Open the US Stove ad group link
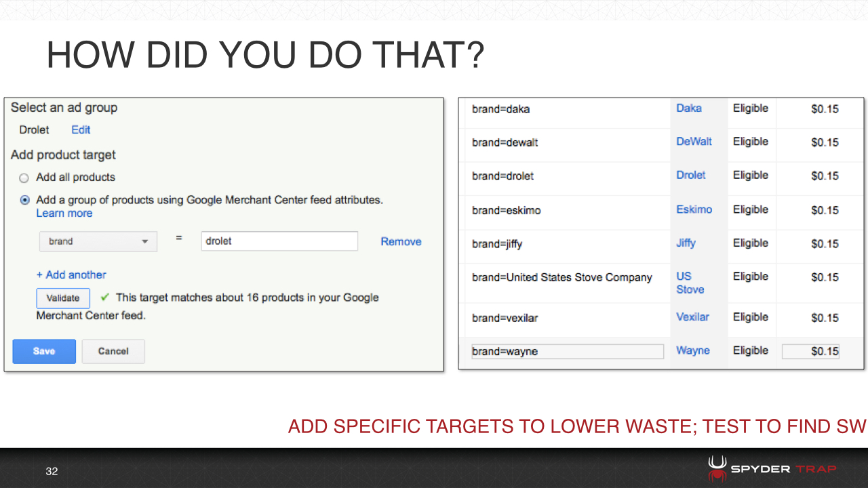The width and height of the screenshot is (868, 488). [690, 283]
